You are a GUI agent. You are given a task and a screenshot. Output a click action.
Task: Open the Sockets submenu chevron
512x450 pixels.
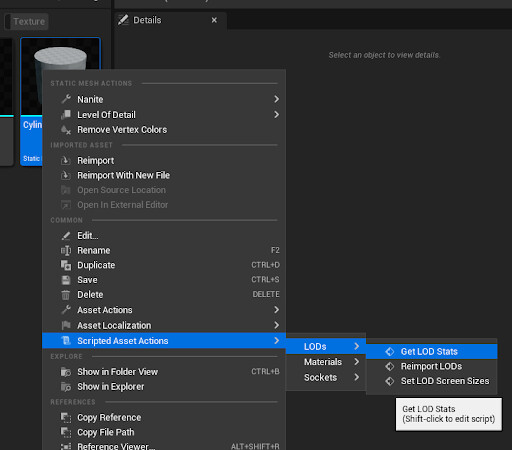coord(357,377)
